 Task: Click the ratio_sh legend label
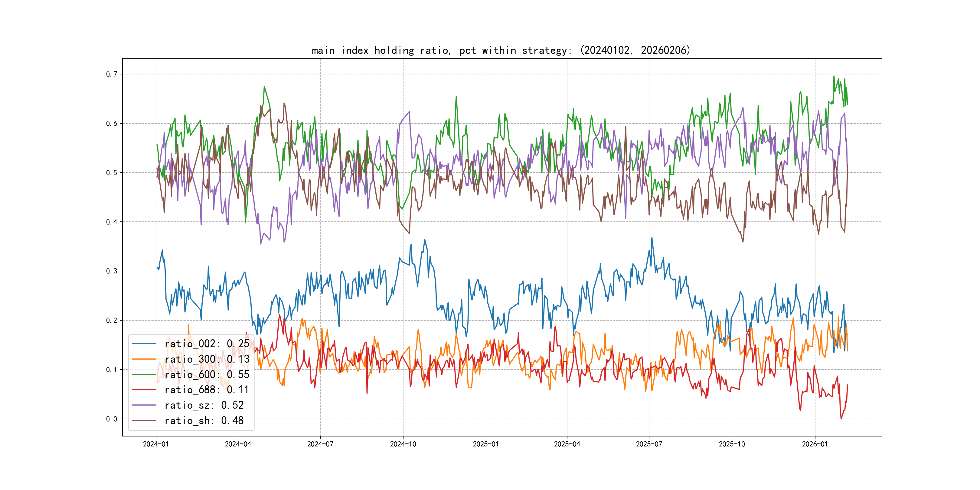(x=204, y=420)
